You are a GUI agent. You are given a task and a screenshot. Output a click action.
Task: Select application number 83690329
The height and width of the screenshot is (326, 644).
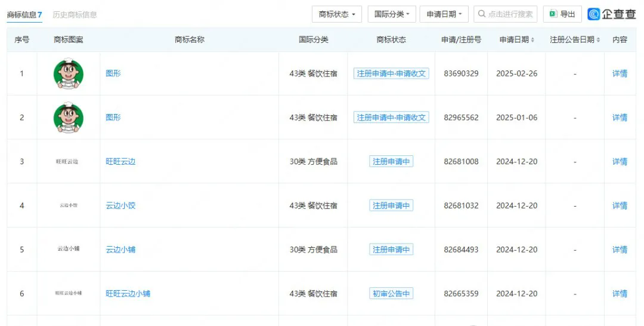(461, 73)
